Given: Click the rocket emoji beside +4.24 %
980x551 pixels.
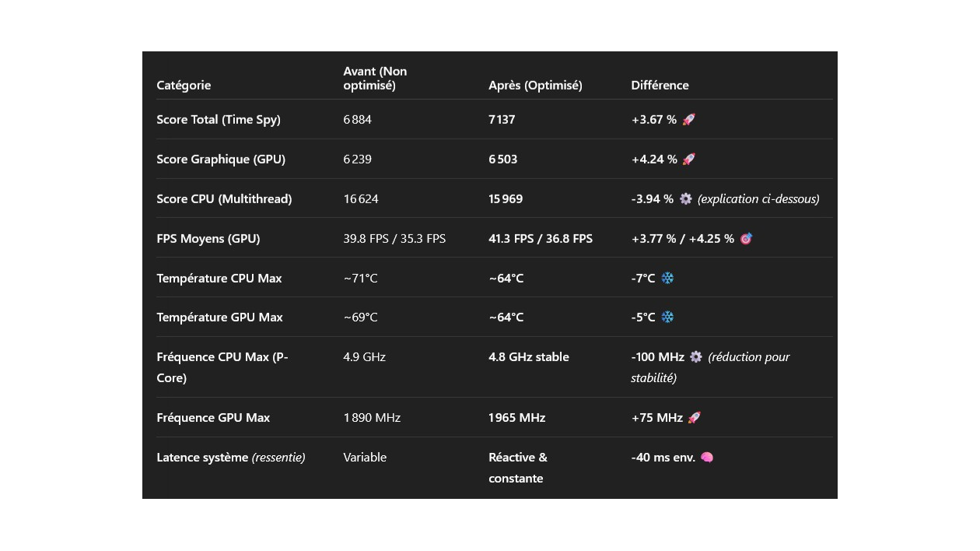Looking at the screenshot, I should [x=688, y=160].
